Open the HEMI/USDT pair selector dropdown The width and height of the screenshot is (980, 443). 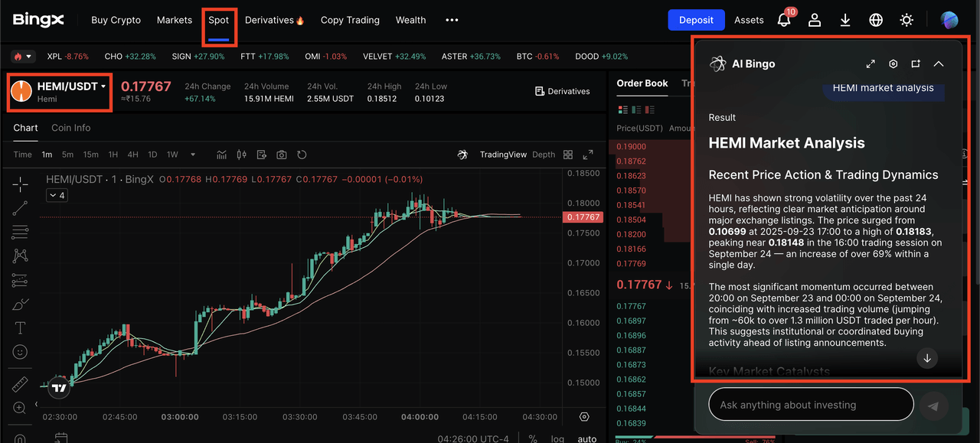tap(60, 92)
